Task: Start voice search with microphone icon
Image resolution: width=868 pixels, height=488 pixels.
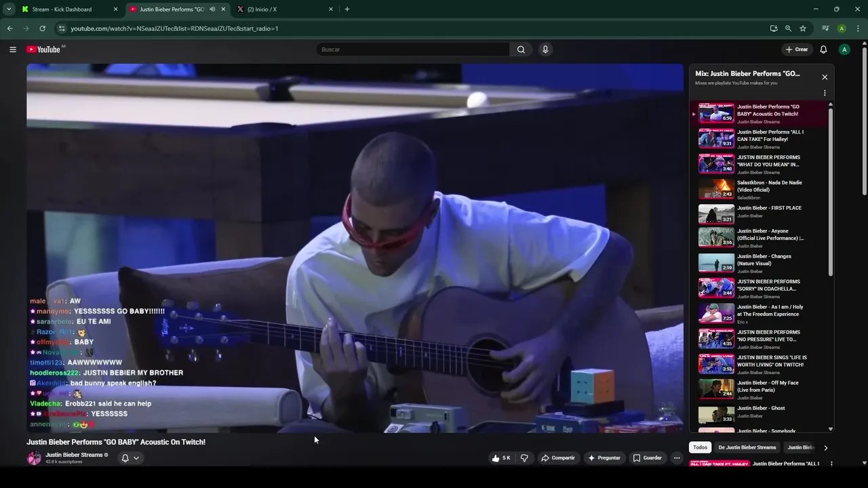Action: click(x=545, y=49)
